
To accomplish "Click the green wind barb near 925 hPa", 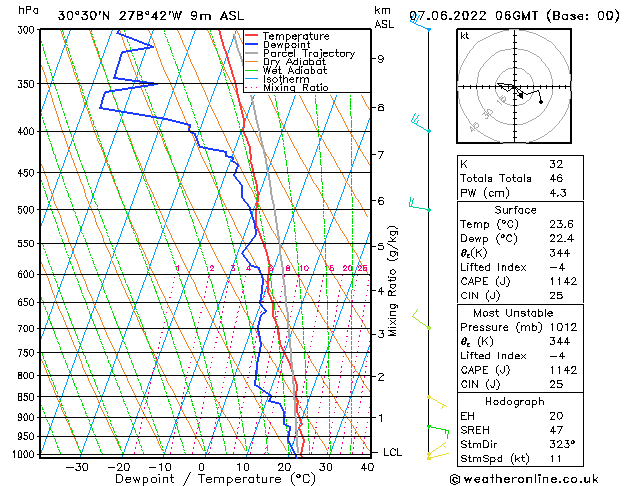I will (x=438, y=432).
